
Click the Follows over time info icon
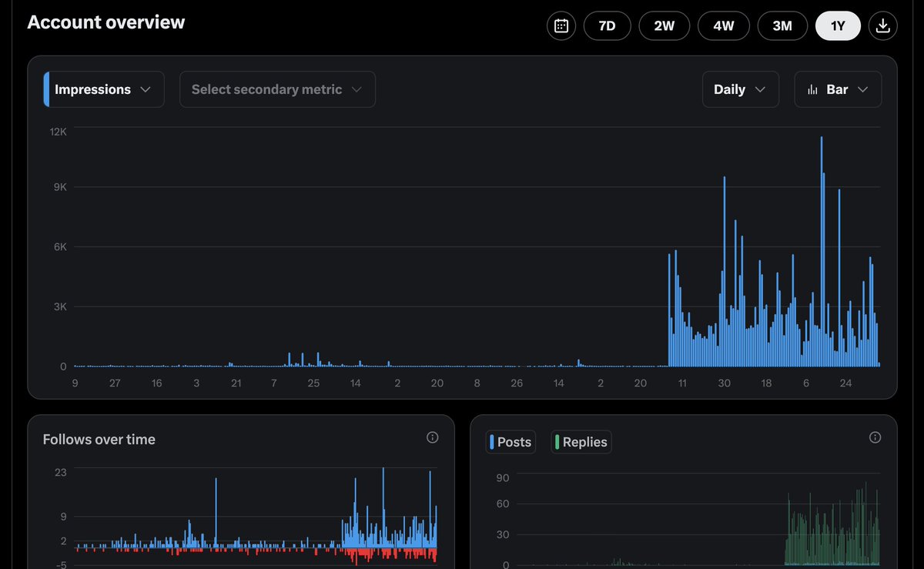pyautogui.click(x=432, y=437)
